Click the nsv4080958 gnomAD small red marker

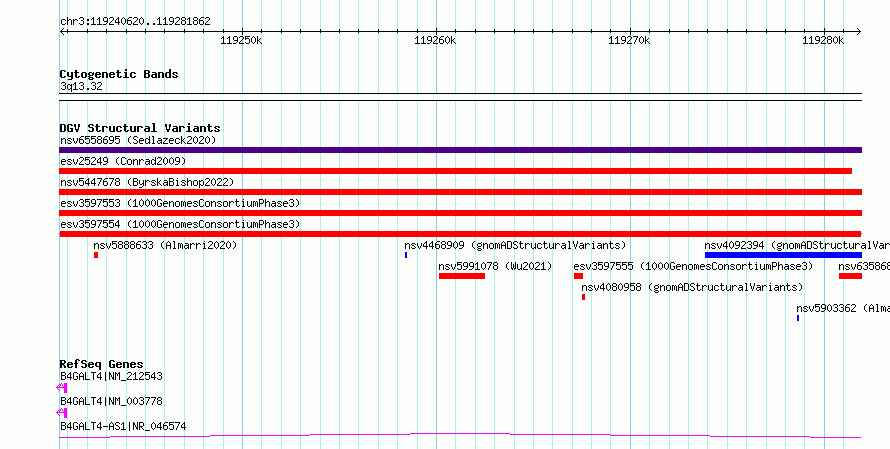point(583,297)
